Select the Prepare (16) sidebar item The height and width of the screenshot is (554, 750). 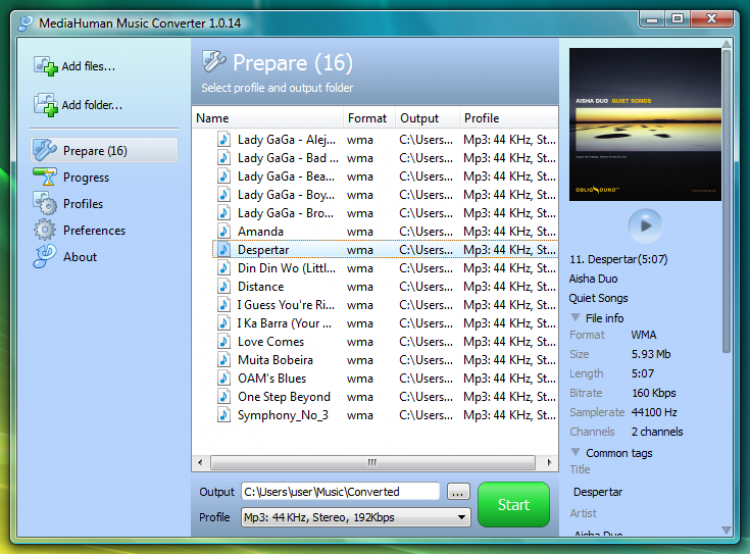point(105,151)
